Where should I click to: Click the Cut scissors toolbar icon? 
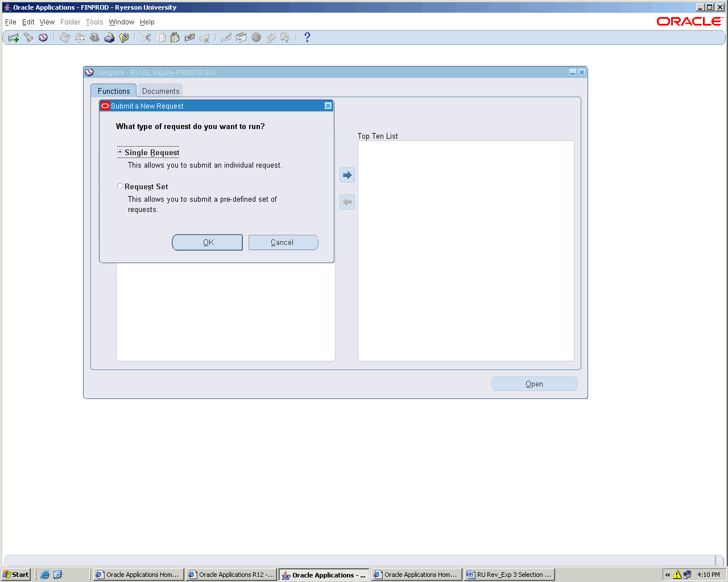pyautogui.click(x=146, y=38)
